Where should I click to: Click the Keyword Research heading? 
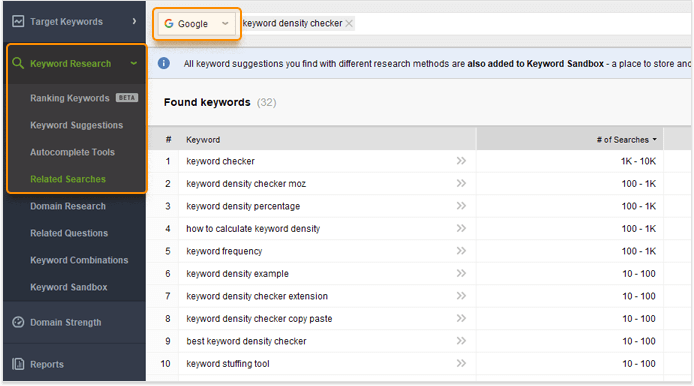point(70,63)
